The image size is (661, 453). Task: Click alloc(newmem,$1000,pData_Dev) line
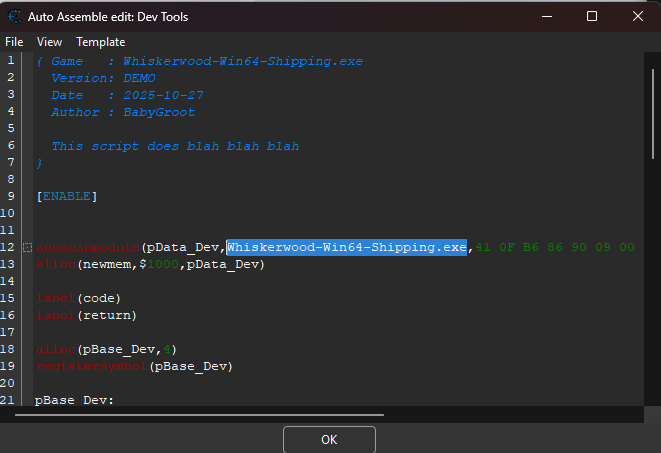(150, 264)
